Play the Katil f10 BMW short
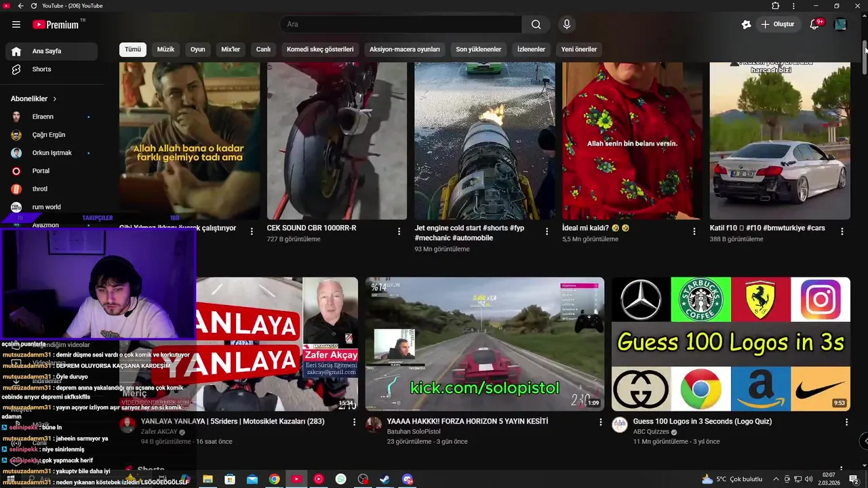This screenshot has width=868, height=488. click(x=780, y=141)
